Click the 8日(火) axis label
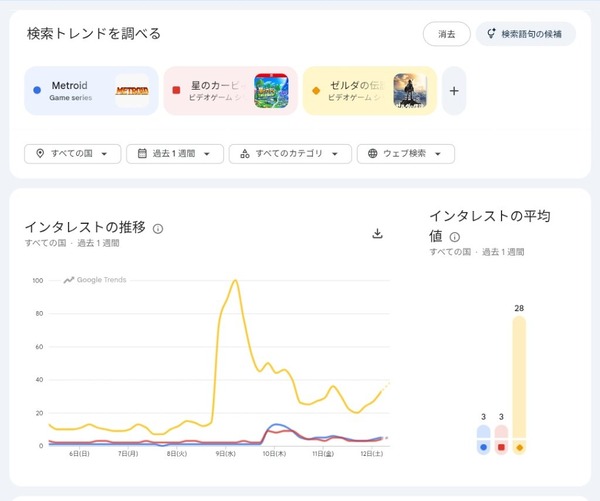 click(x=177, y=454)
